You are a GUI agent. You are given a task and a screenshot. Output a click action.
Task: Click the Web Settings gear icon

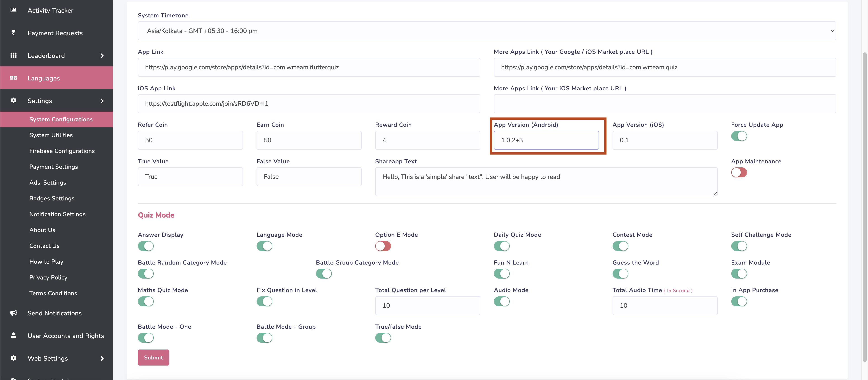point(14,358)
